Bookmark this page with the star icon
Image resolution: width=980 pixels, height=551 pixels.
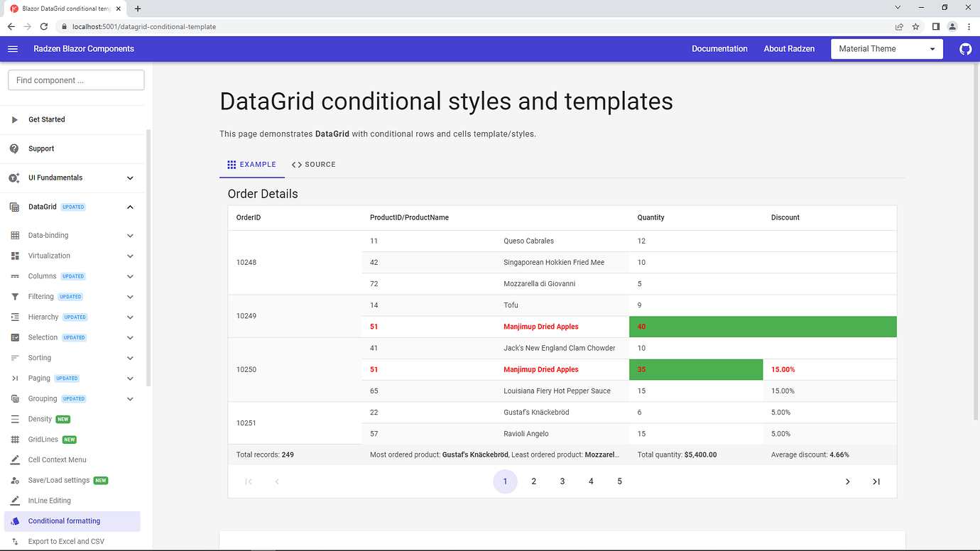916,26
